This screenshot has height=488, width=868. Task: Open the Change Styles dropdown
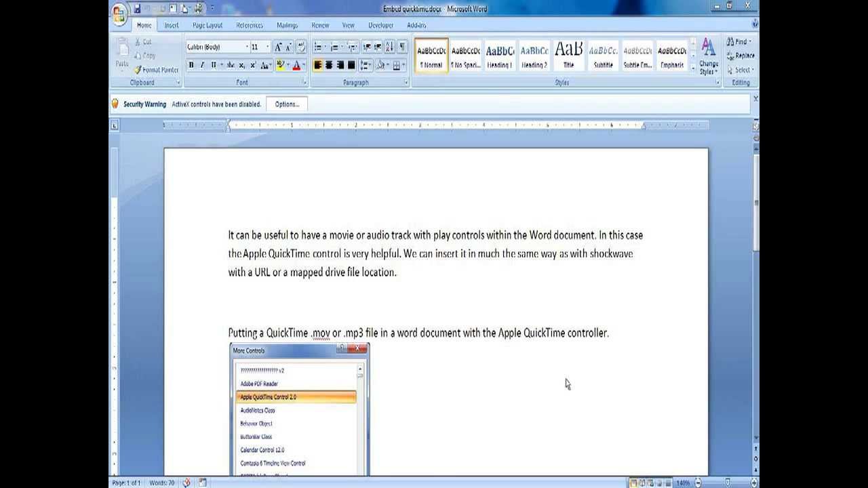pos(709,57)
